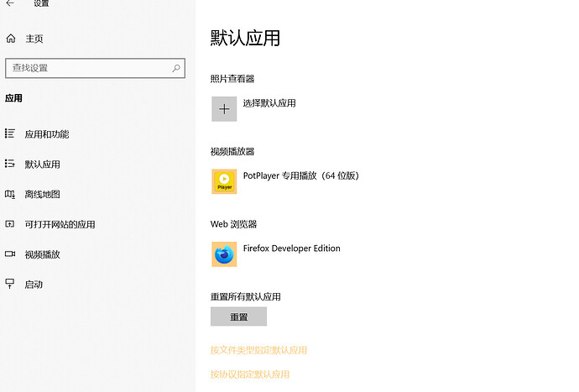The width and height of the screenshot is (579, 392).
Task: Change browser from Firefox Developer Edition
Action: 291,248
